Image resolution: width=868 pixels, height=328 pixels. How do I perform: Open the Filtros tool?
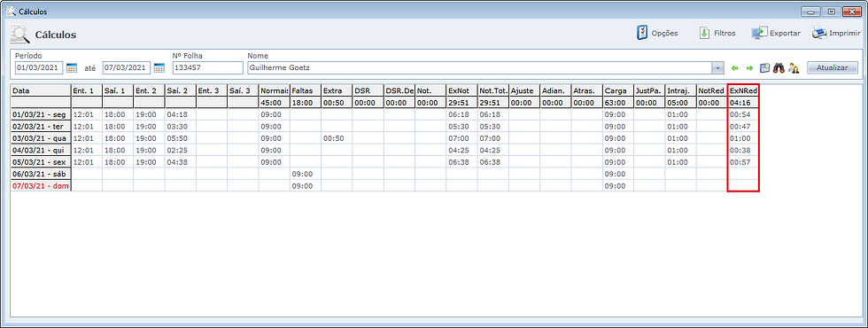[717, 34]
